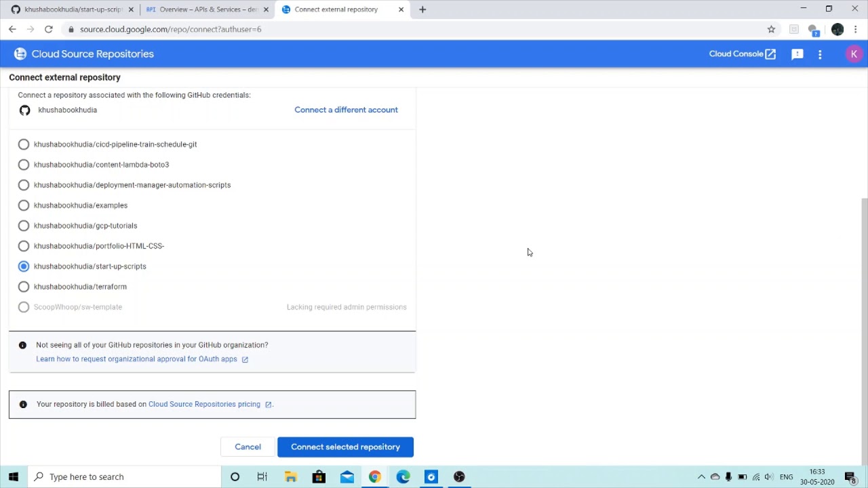868x488 pixels.
Task: Select the khushabookhudia/terraform radio button
Action: (x=24, y=287)
